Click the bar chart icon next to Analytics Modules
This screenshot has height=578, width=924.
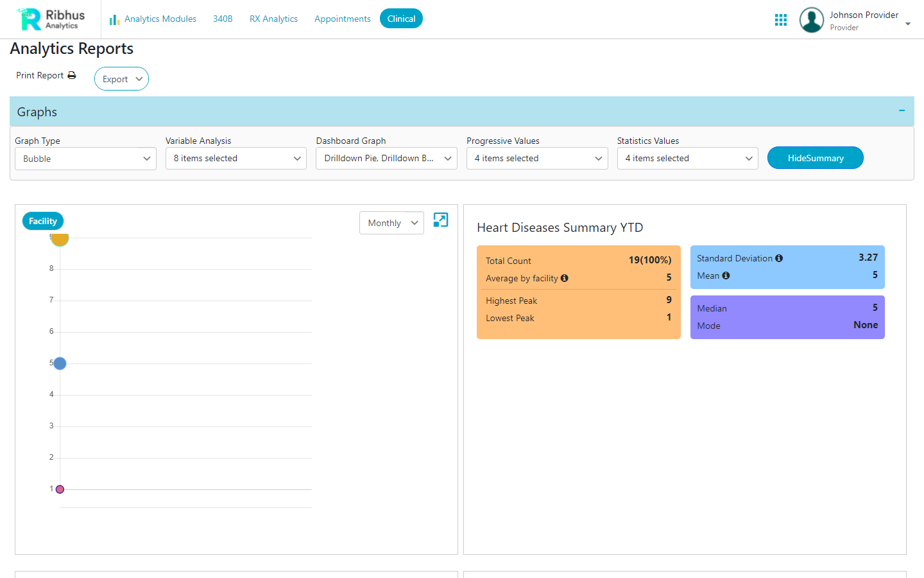[114, 19]
